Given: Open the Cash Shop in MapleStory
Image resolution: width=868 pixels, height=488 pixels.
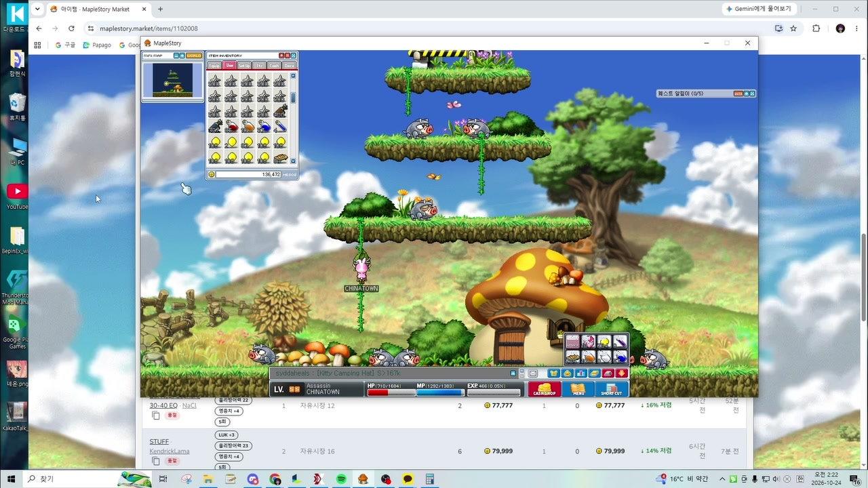Looking at the screenshot, I should pyautogui.click(x=545, y=389).
